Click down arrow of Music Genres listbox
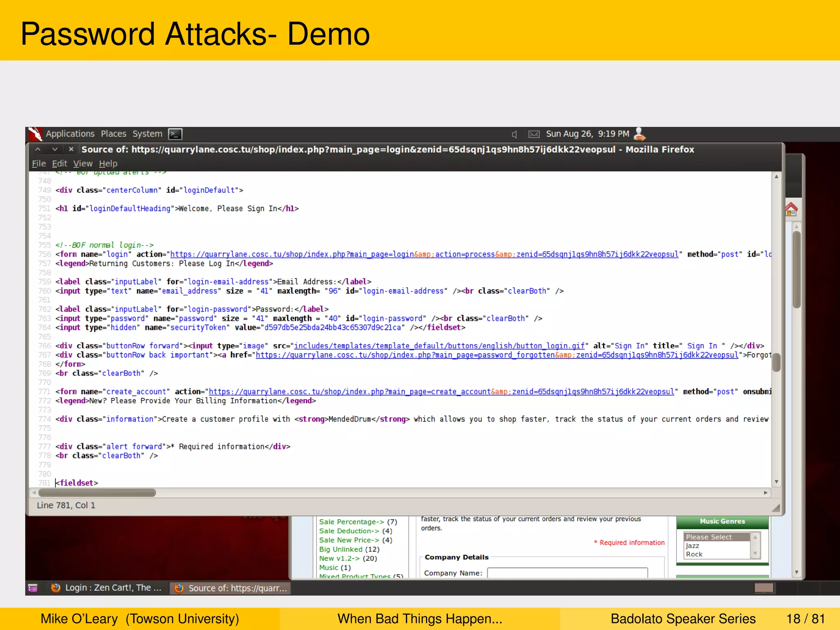 pos(755,554)
